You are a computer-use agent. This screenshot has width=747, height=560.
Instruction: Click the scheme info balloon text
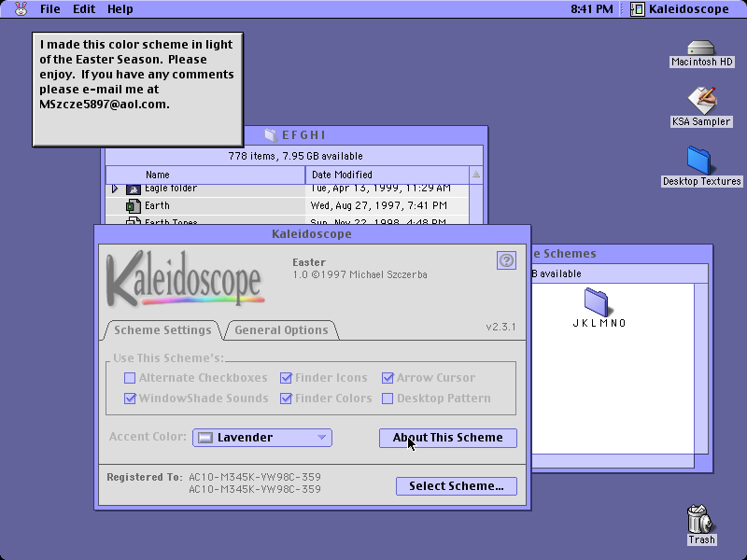[137, 75]
